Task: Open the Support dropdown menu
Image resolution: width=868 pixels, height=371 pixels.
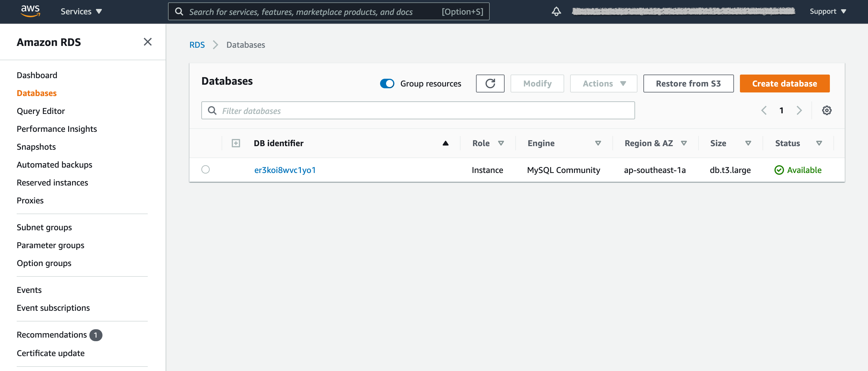Action: click(x=827, y=11)
